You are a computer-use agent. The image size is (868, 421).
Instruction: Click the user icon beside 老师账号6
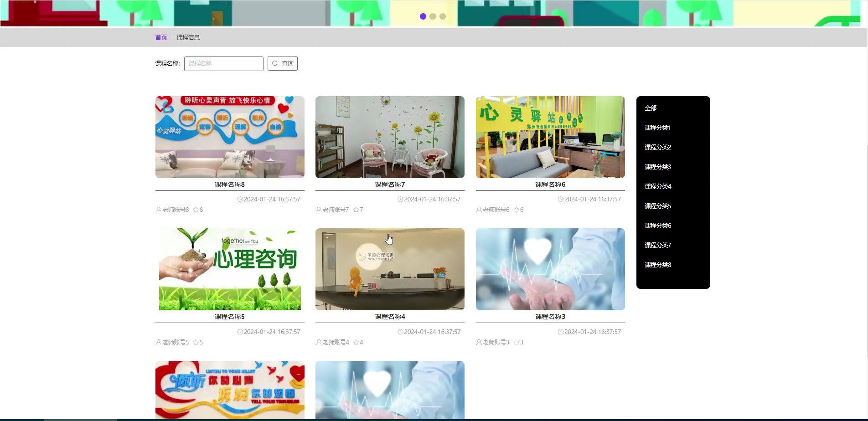(x=479, y=210)
